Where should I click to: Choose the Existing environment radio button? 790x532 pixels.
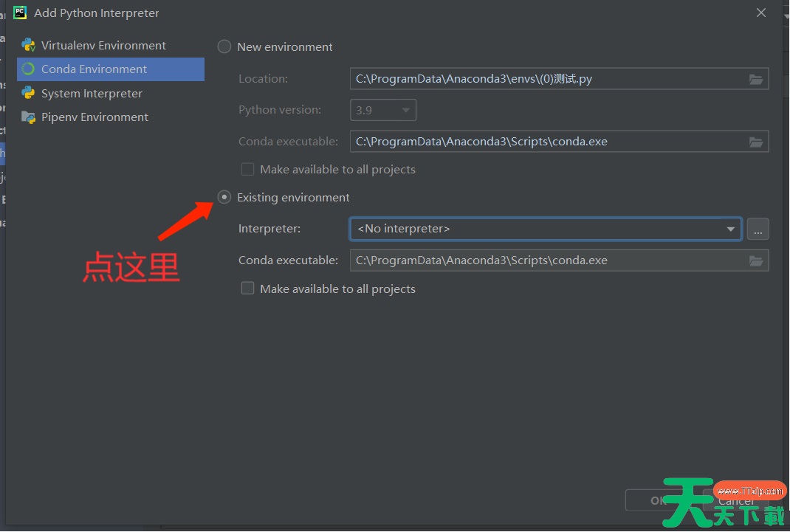point(224,197)
